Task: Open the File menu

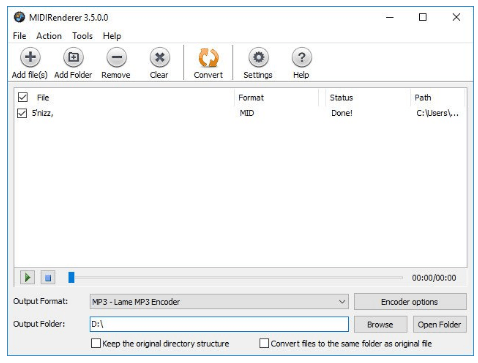Action: click(19, 36)
